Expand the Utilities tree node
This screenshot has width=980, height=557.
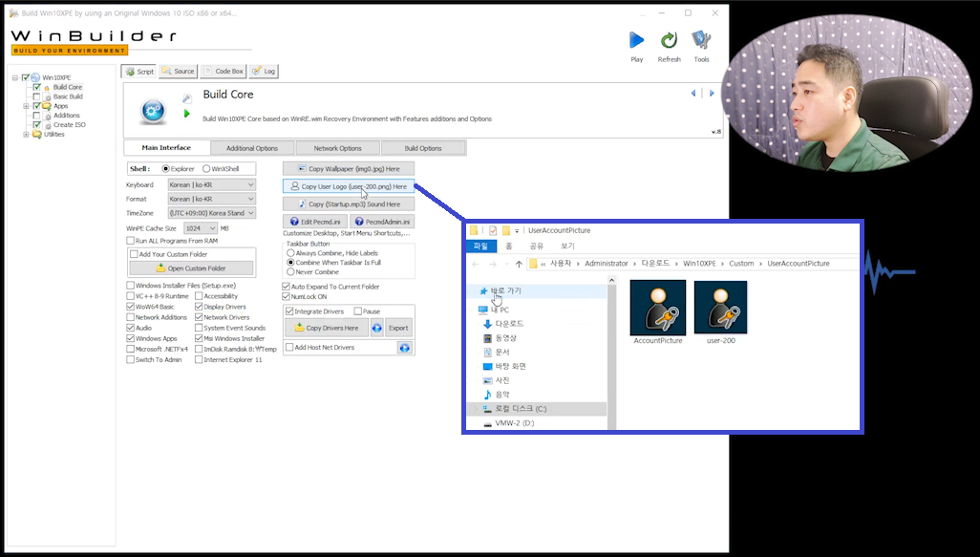[x=26, y=135]
